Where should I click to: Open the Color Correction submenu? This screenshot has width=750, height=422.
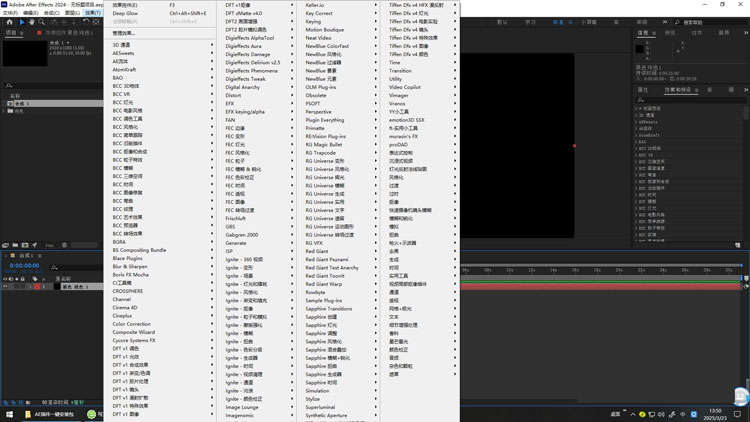tap(131, 324)
